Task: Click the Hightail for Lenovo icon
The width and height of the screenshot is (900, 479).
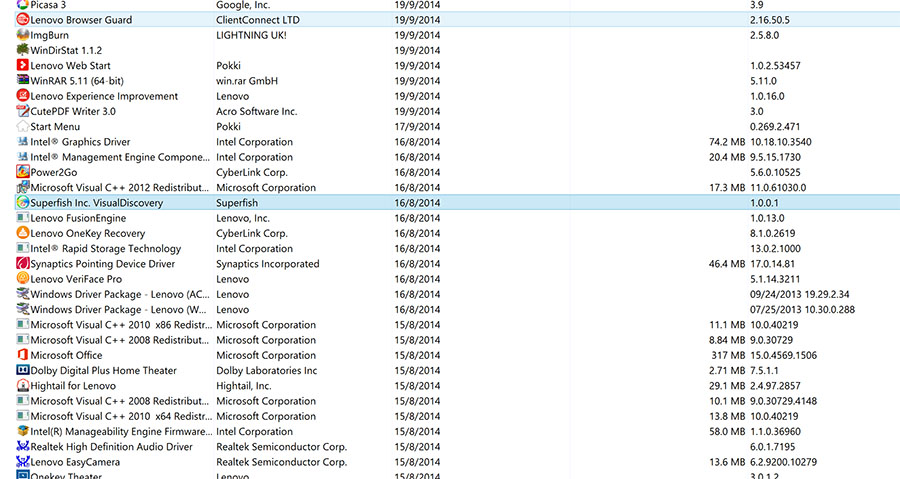Action: (22, 385)
